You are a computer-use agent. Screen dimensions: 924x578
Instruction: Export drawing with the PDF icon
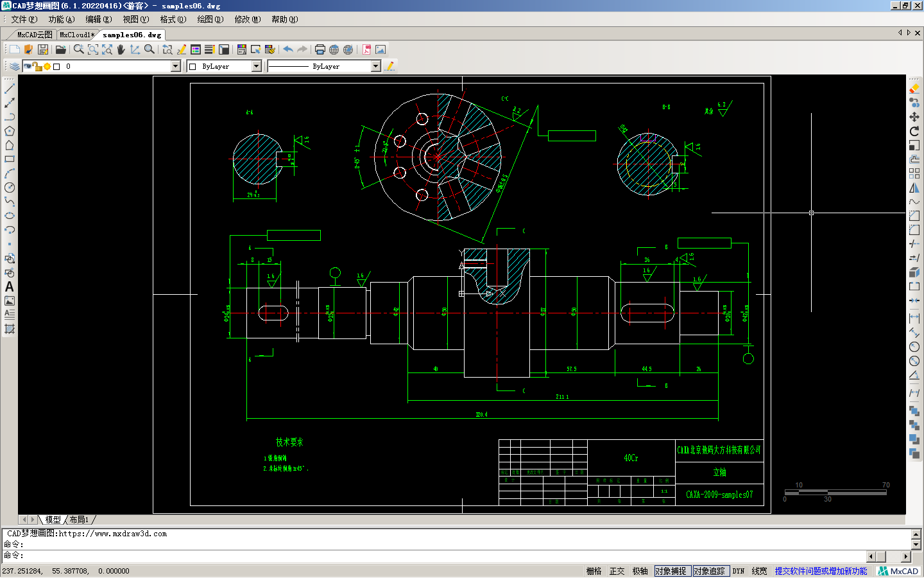pos(367,49)
